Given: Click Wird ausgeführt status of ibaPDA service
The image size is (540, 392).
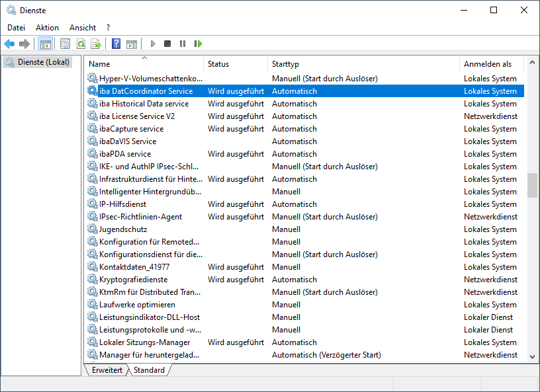Looking at the screenshot, I should (x=236, y=153).
